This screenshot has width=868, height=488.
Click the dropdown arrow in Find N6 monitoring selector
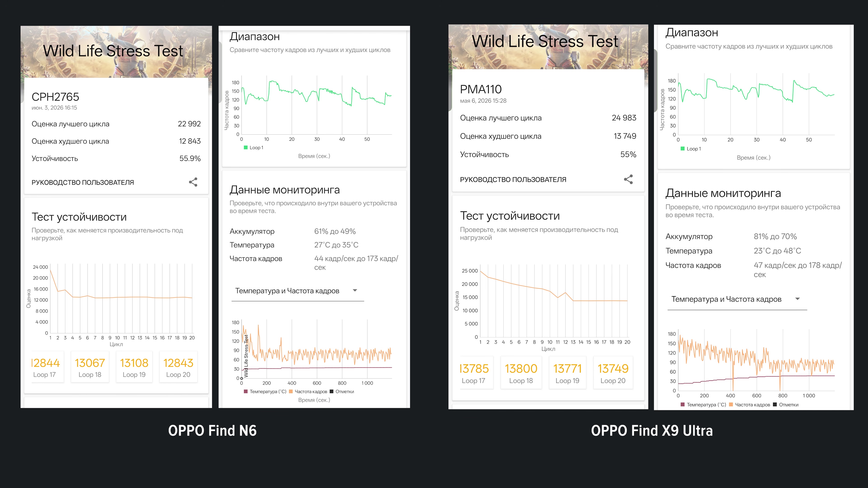click(355, 290)
